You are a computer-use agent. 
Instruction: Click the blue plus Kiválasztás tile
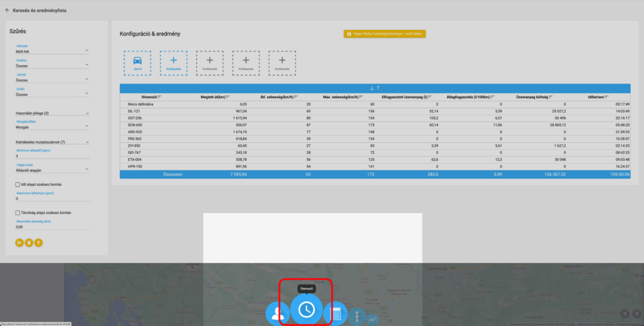coord(173,62)
